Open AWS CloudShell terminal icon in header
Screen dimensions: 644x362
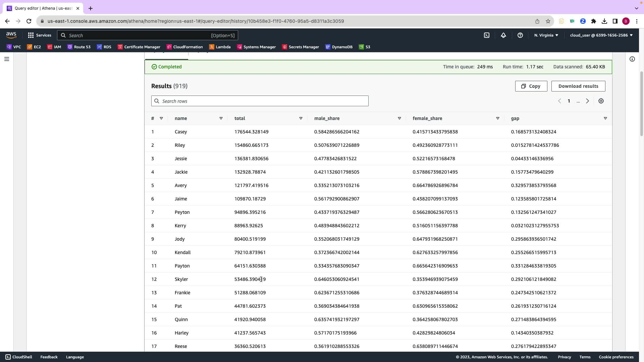pos(487,35)
